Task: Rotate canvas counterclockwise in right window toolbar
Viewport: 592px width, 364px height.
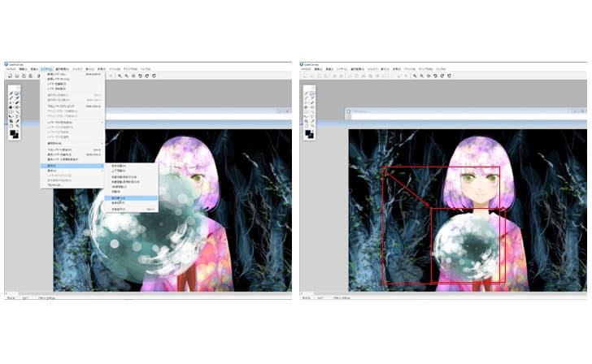Action: point(435,76)
